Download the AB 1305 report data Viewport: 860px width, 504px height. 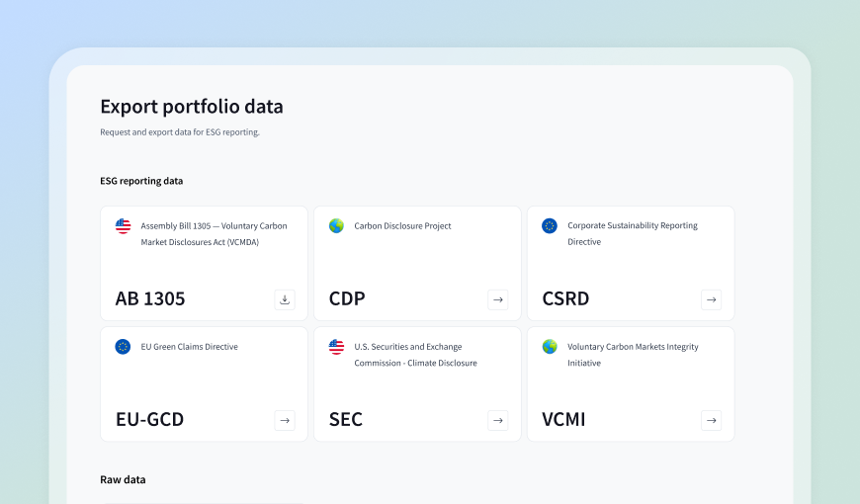click(285, 299)
